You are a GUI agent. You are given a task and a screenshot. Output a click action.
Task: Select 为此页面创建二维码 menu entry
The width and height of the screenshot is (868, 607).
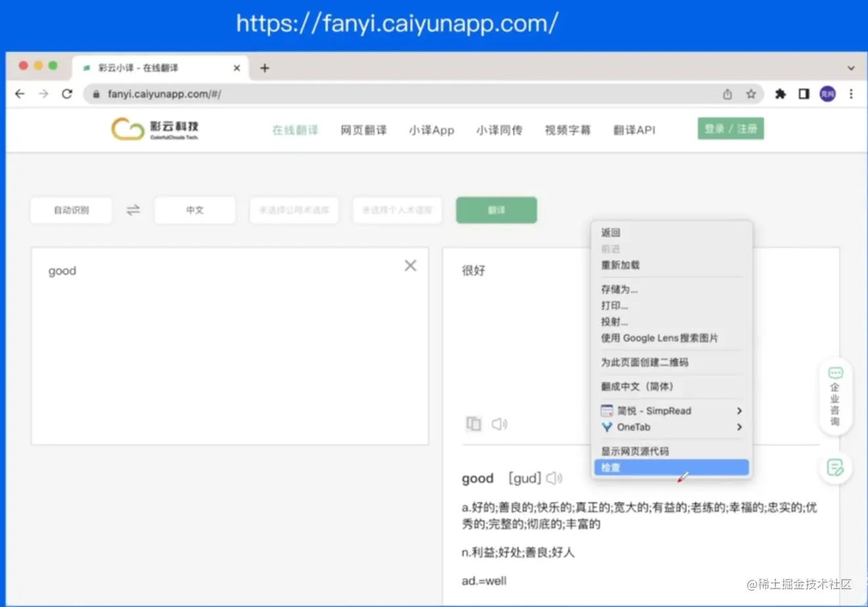click(x=672, y=362)
